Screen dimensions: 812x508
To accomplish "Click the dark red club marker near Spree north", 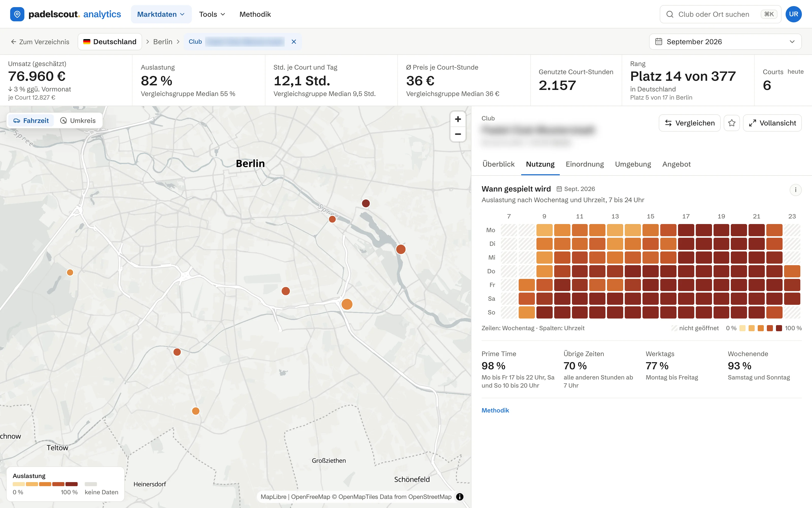I will (x=366, y=203).
